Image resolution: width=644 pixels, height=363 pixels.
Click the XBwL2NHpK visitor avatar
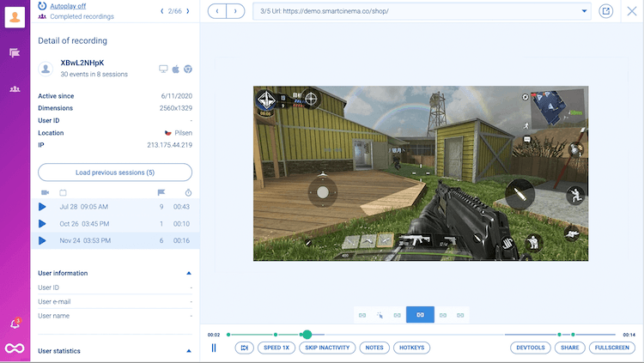pyautogui.click(x=46, y=69)
